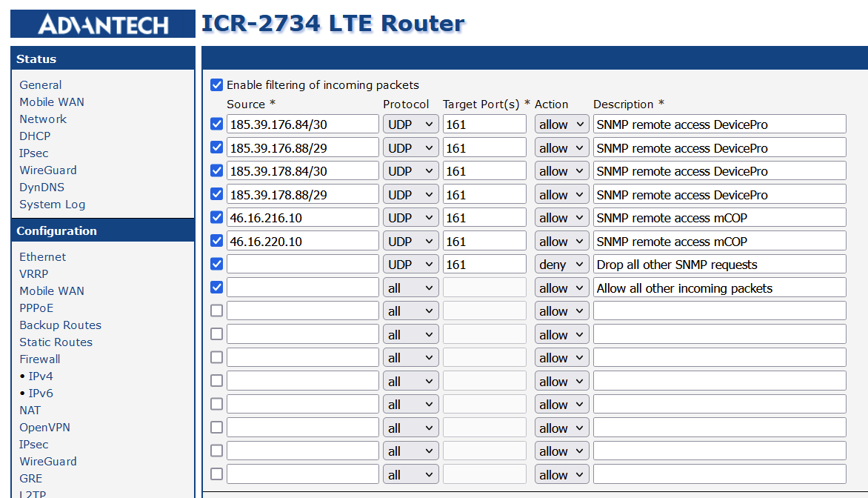This screenshot has width=868, height=498.
Task: Disable the rule for source 185.39.178.88/29
Action: click(x=216, y=194)
